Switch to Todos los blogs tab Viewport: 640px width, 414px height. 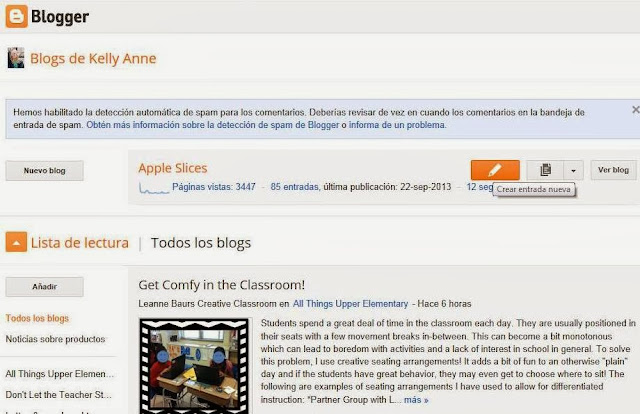pos(201,243)
